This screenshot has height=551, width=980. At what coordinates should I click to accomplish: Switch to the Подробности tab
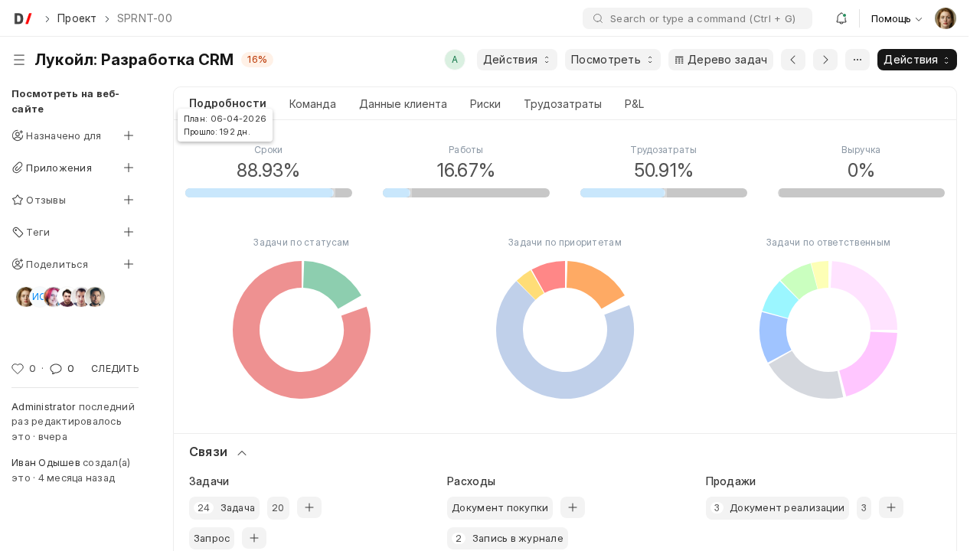click(x=227, y=103)
